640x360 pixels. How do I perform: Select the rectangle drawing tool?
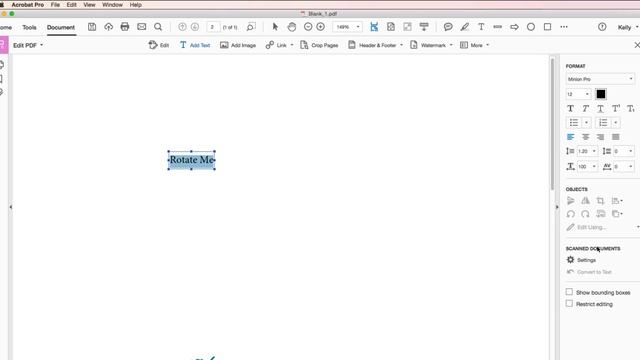(x=547, y=27)
